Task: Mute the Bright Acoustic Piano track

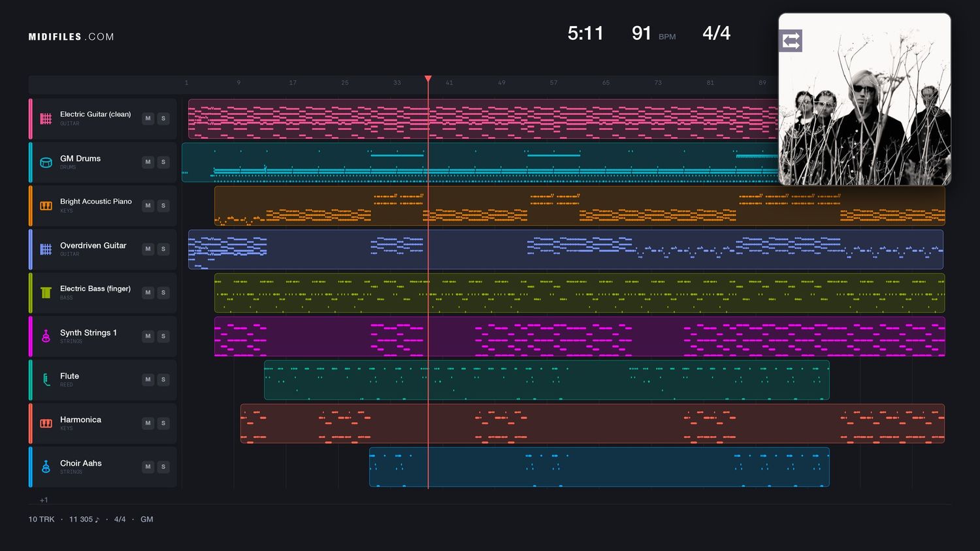Action: 148,206
